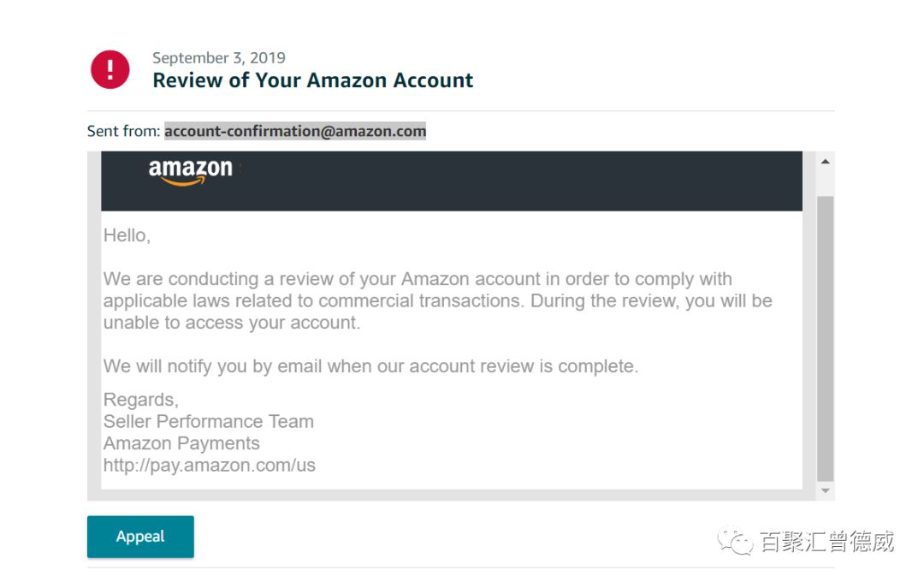This screenshot has height=582, width=924.
Task: Click the Amazon logo in email header
Action: pyautogui.click(x=190, y=172)
